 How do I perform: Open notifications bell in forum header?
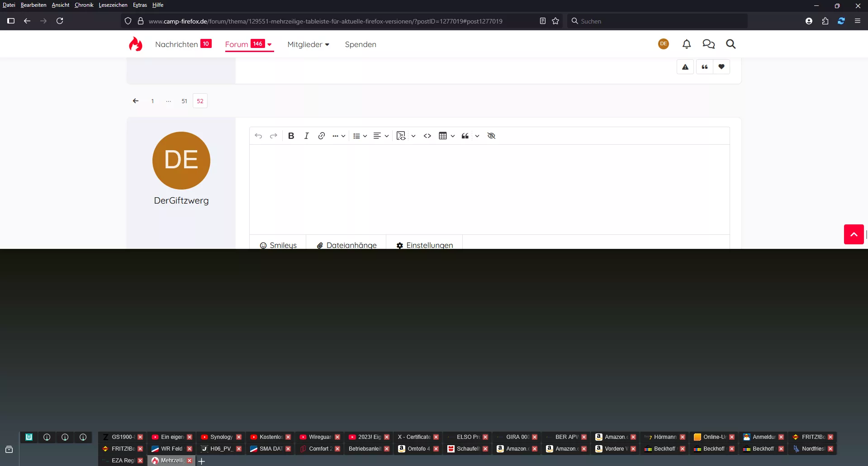click(687, 44)
